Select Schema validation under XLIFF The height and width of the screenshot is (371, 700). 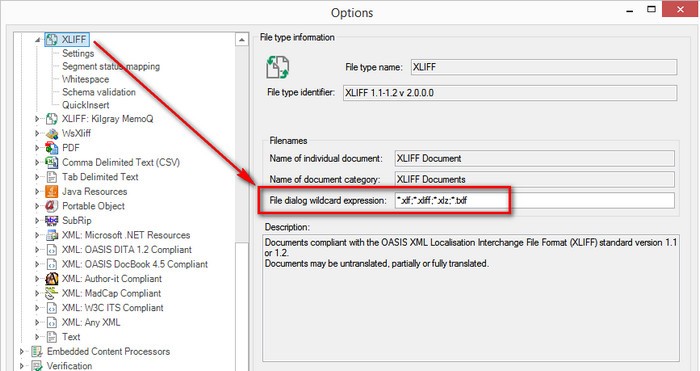(99, 92)
